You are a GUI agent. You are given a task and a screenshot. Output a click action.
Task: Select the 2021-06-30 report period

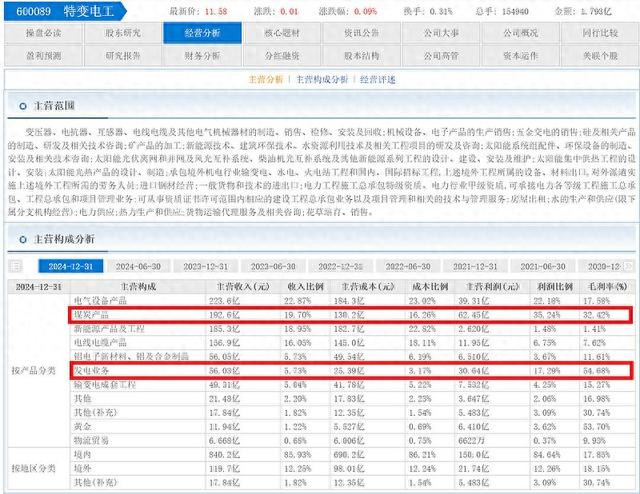pyautogui.click(x=543, y=267)
